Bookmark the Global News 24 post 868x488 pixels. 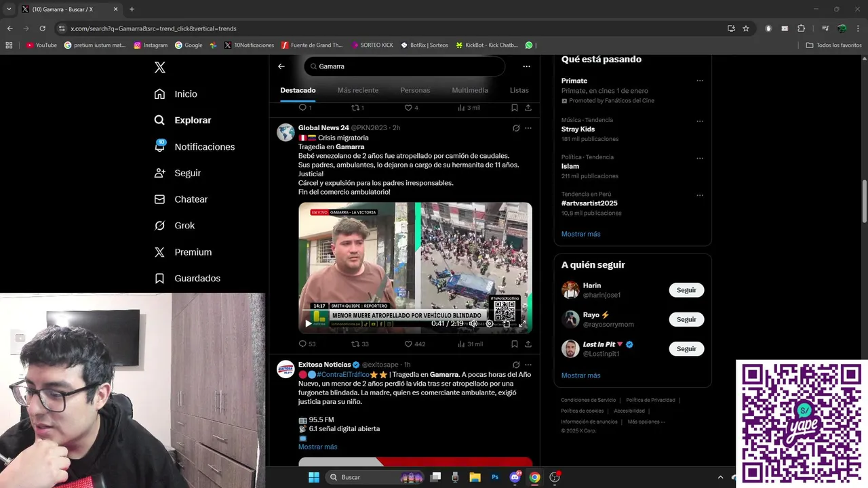point(515,344)
